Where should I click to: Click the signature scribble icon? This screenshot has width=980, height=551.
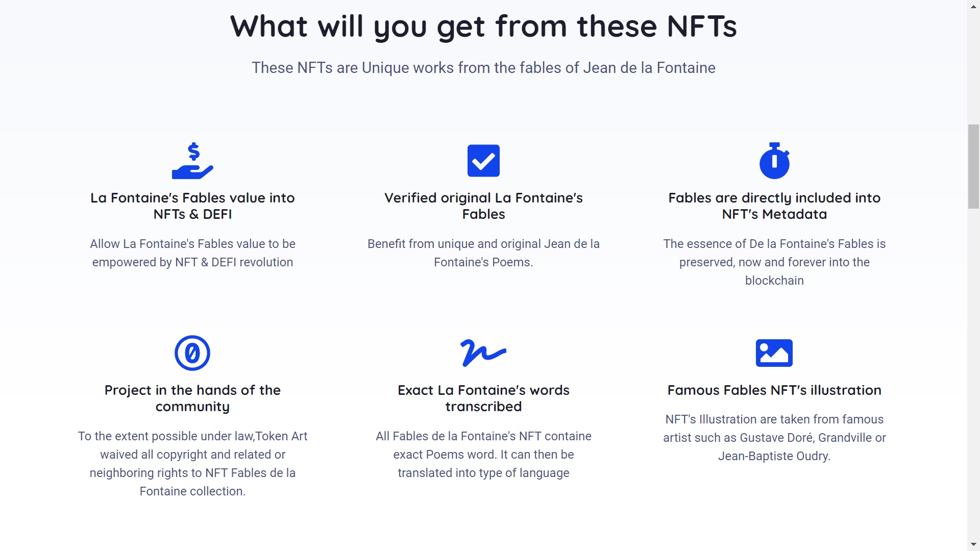pyautogui.click(x=483, y=353)
